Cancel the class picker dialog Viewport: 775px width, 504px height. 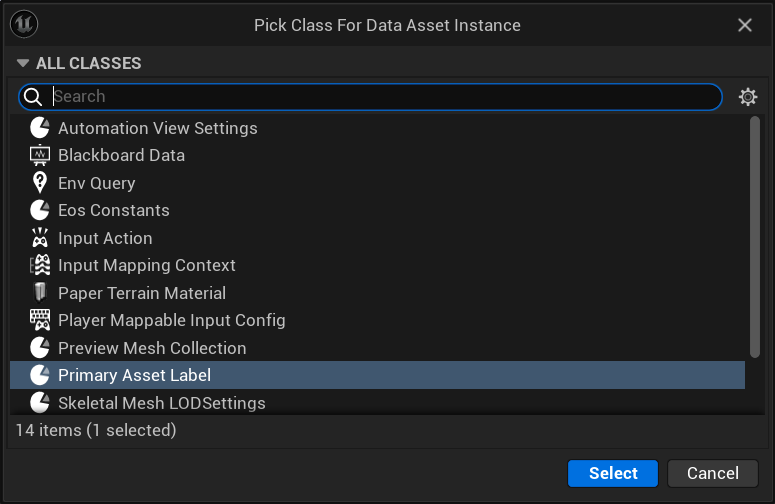click(x=712, y=473)
